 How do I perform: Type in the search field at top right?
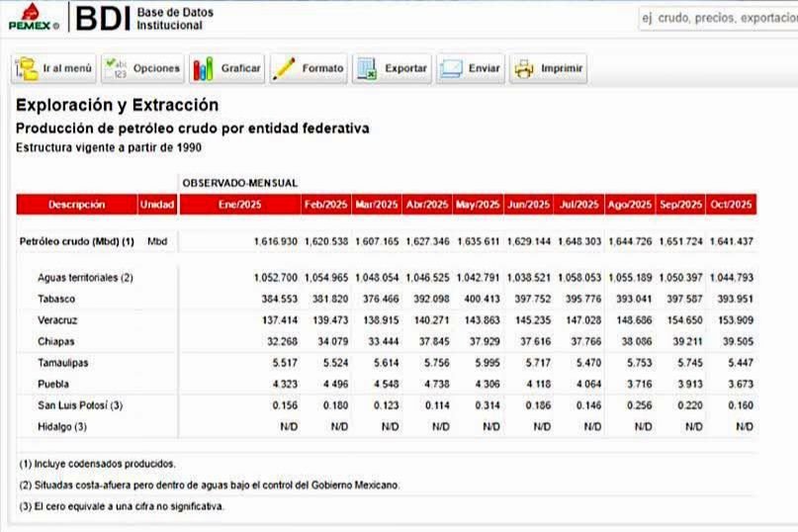click(717, 18)
